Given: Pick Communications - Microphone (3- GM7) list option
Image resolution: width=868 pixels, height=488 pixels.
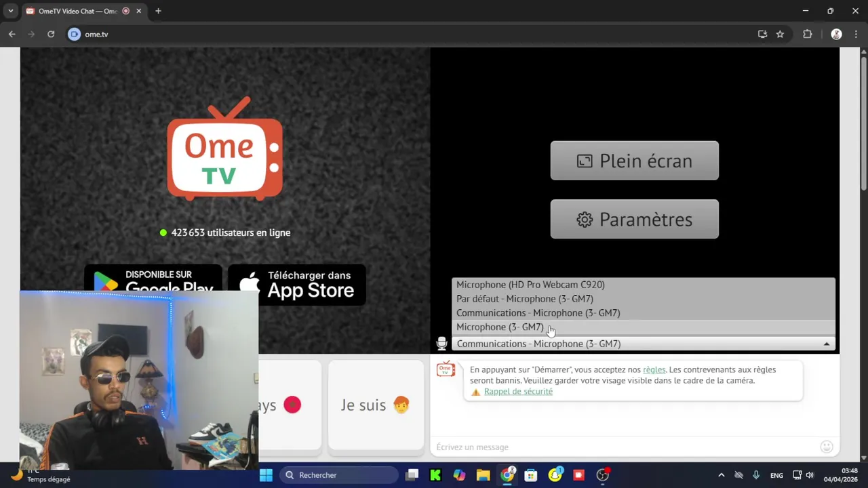Looking at the screenshot, I should click(x=644, y=313).
